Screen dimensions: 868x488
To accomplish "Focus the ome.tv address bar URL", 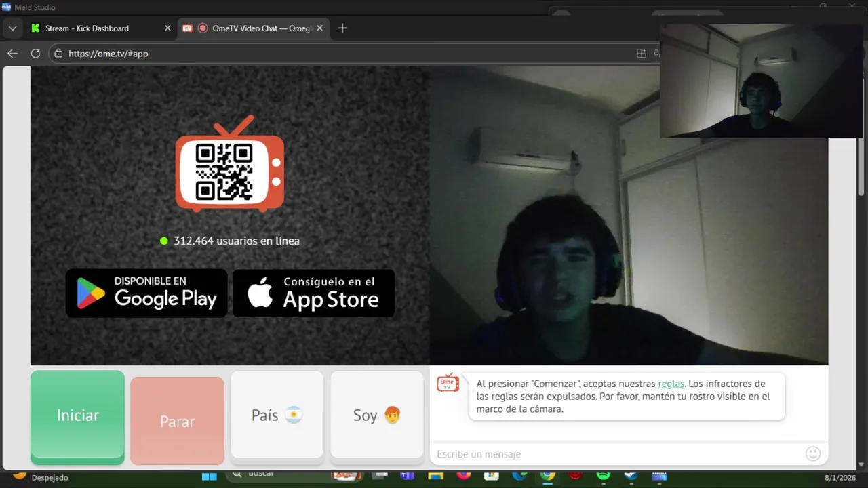I will pos(108,54).
